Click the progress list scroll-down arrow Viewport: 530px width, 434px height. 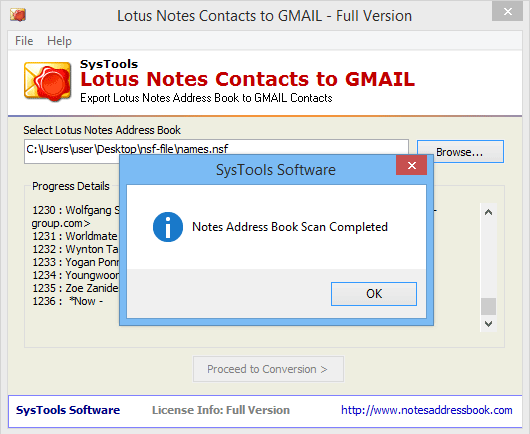click(x=488, y=324)
